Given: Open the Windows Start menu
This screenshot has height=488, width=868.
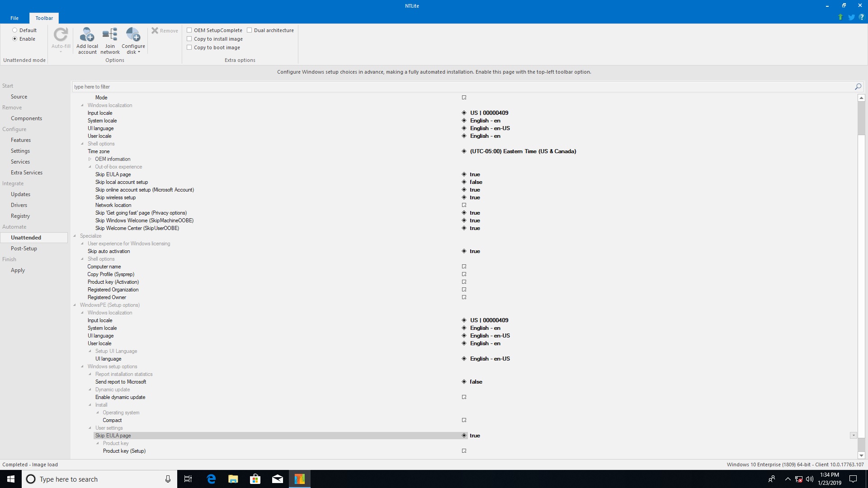Looking at the screenshot, I should click(x=11, y=479).
